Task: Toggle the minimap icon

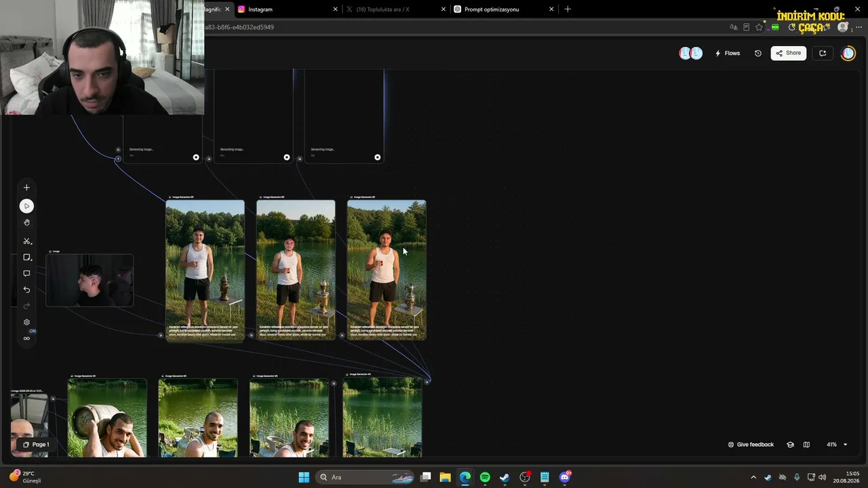Action: coord(806,445)
